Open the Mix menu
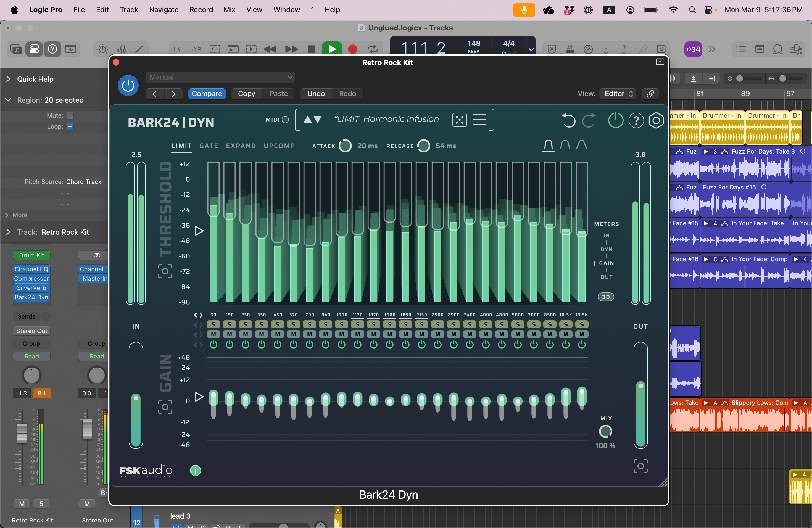This screenshot has height=528, width=812. 229,10
